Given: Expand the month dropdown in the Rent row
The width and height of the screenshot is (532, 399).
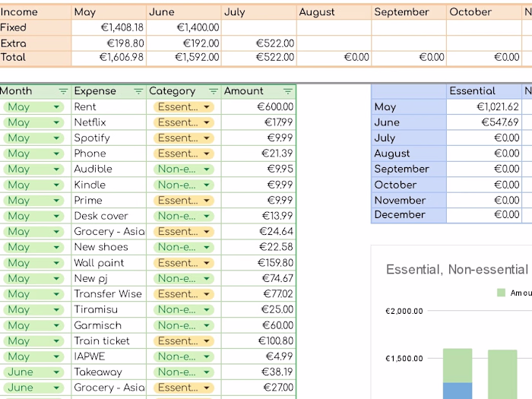Looking at the screenshot, I should [56, 107].
